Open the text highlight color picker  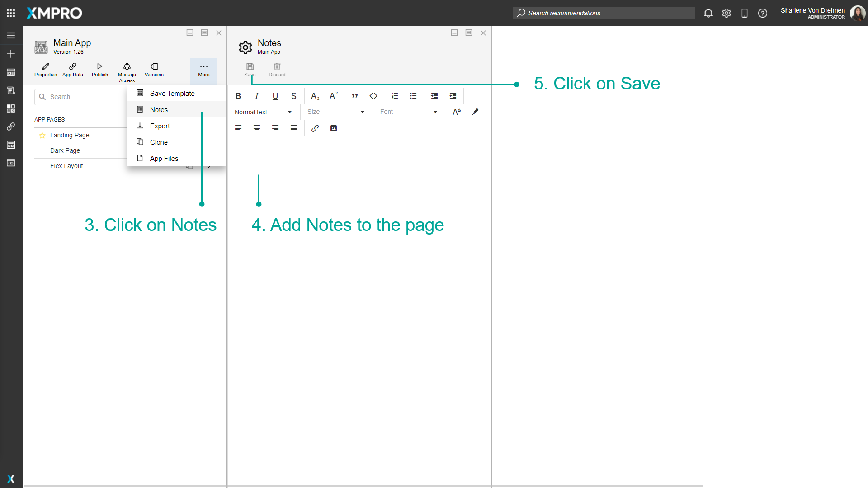tap(475, 112)
